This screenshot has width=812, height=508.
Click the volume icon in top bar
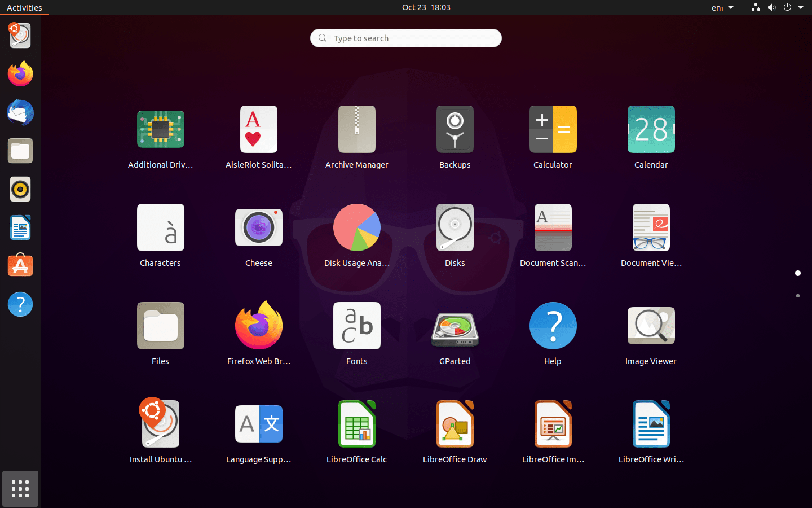click(x=771, y=7)
